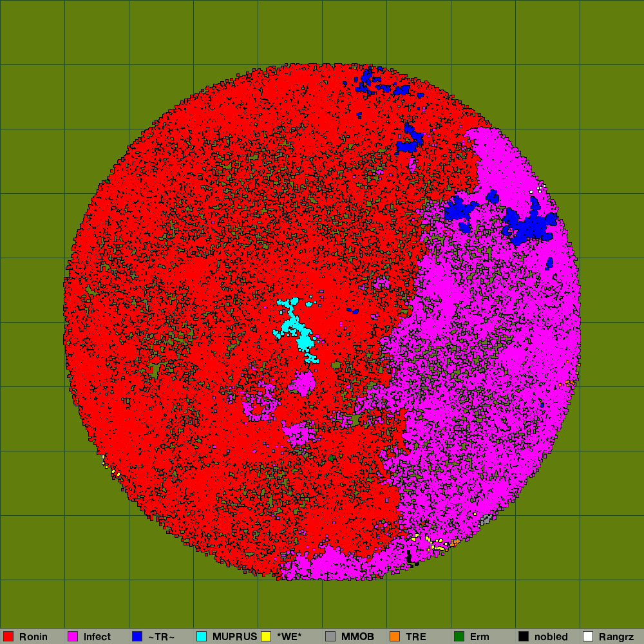Select the nobled text in the legend
The width and height of the screenshot is (644, 644).
[x=551, y=637]
